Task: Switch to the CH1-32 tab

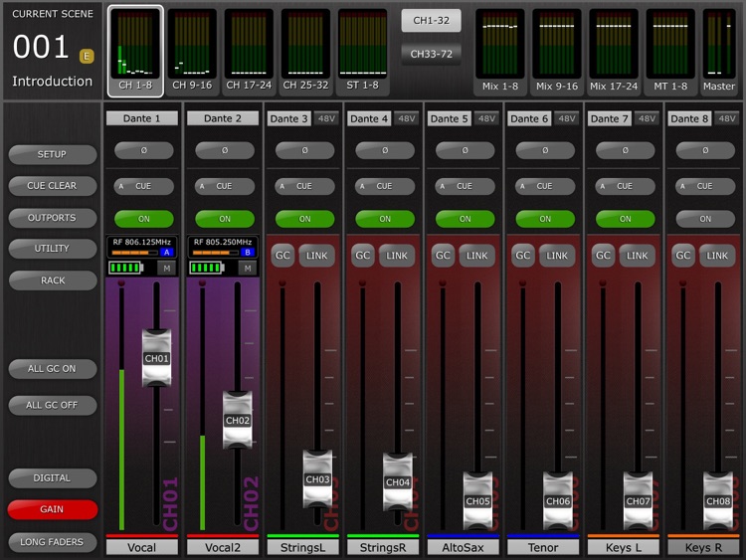Action: tap(431, 21)
